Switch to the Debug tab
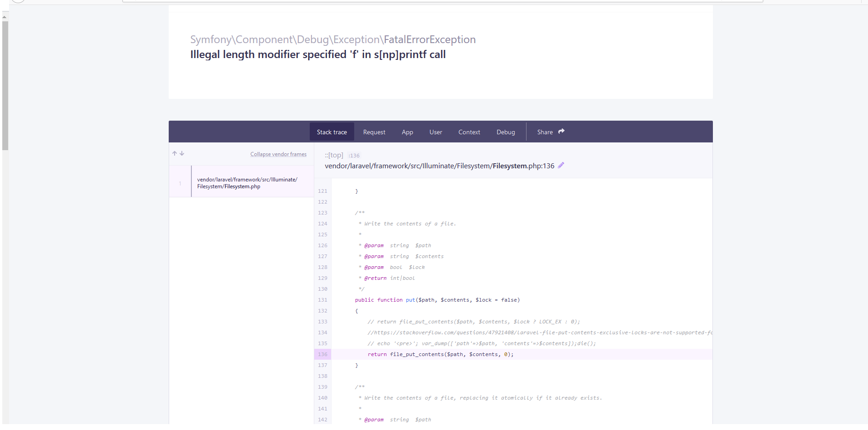The height and width of the screenshot is (430, 868). pos(506,132)
